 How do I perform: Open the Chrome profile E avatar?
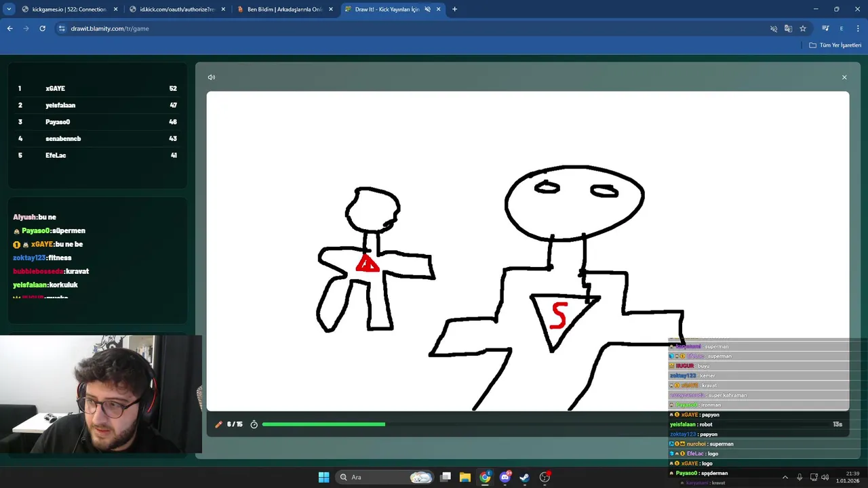point(842,28)
